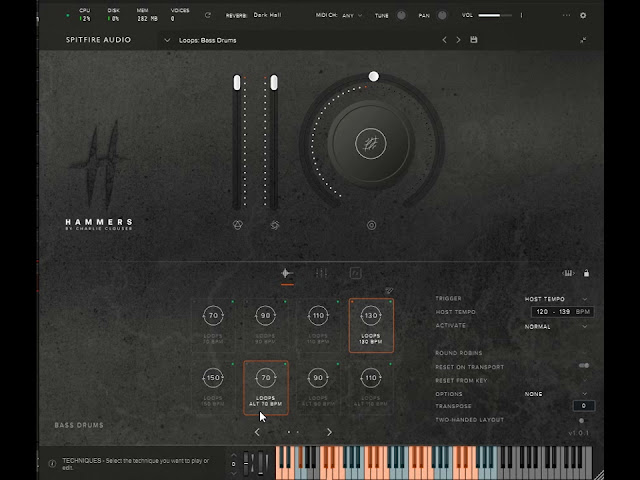
Task: Collapse the plugin view icon
Action: (x=583, y=40)
